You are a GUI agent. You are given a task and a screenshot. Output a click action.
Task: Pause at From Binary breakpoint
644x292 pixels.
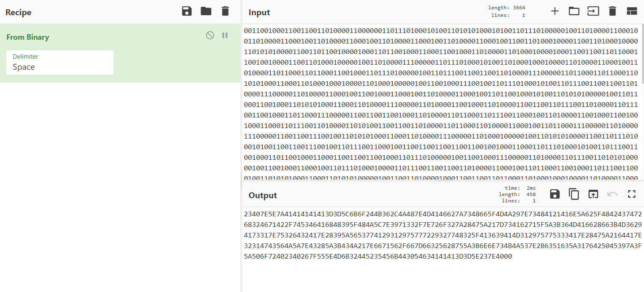pyautogui.click(x=225, y=35)
